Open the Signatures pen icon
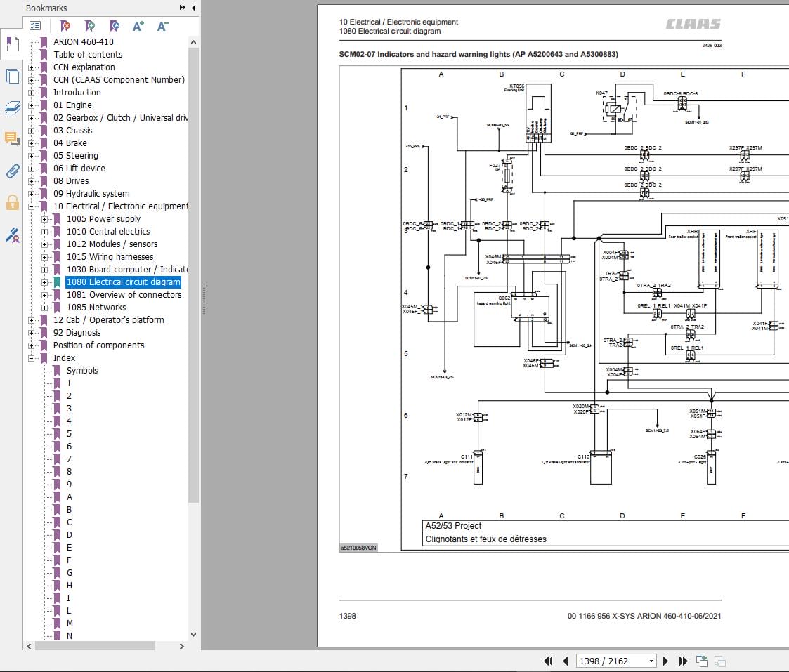 (12, 235)
